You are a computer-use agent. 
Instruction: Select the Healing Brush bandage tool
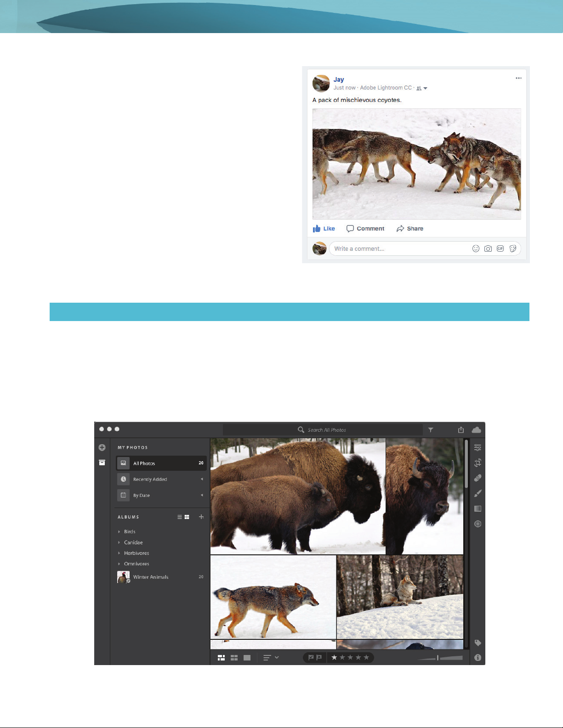(478, 478)
